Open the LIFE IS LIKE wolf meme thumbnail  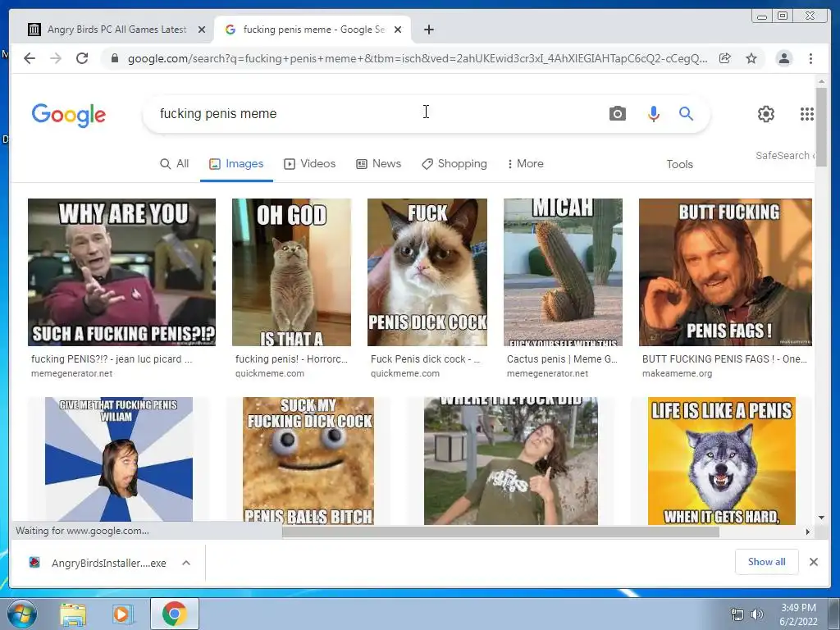coord(722,461)
